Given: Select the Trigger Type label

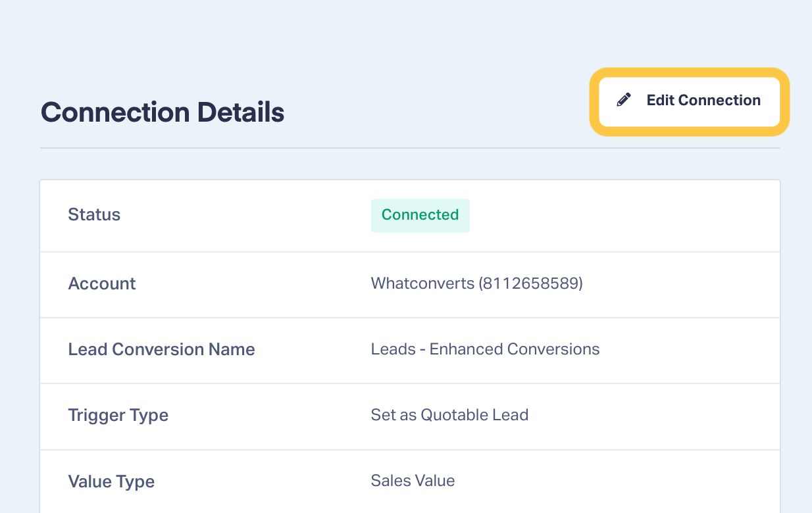Looking at the screenshot, I should pyautogui.click(x=118, y=416).
